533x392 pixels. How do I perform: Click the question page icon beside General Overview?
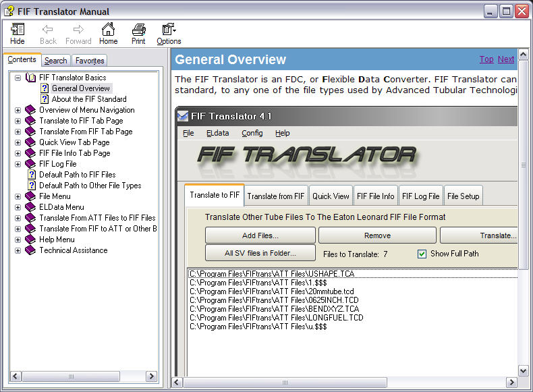[x=45, y=88]
